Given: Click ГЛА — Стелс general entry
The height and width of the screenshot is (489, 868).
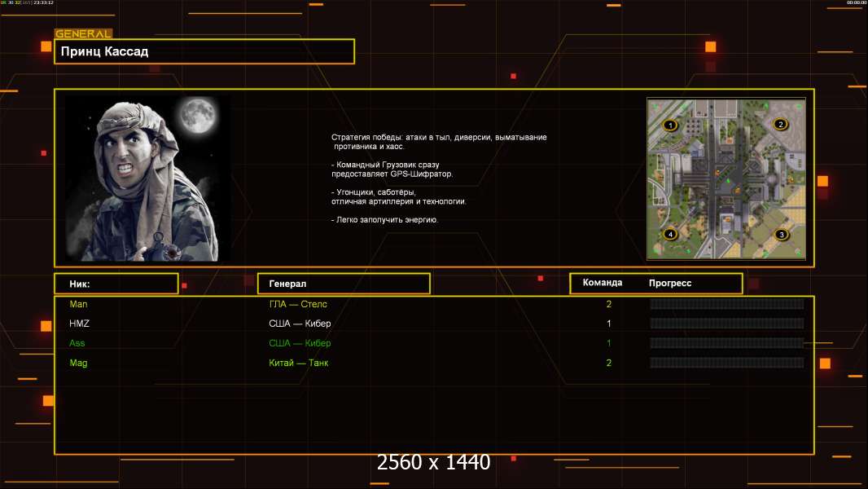Looking at the screenshot, I should click(298, 304).
